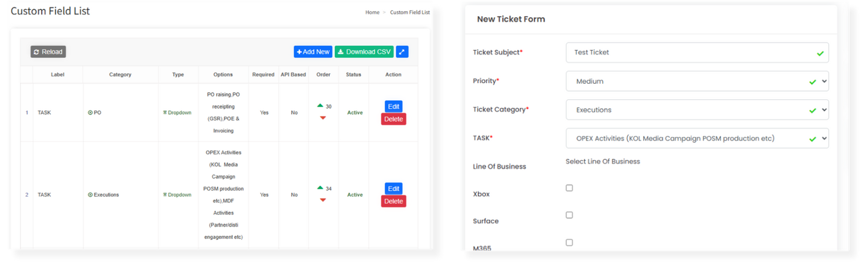
Task: Enable the Surface checkbox
Action: pos(569,215)
